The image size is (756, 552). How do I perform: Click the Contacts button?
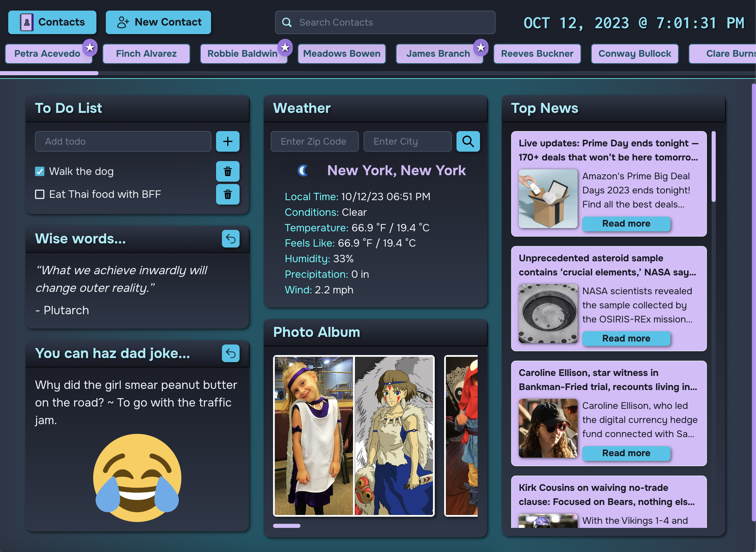tap(52, 22)
